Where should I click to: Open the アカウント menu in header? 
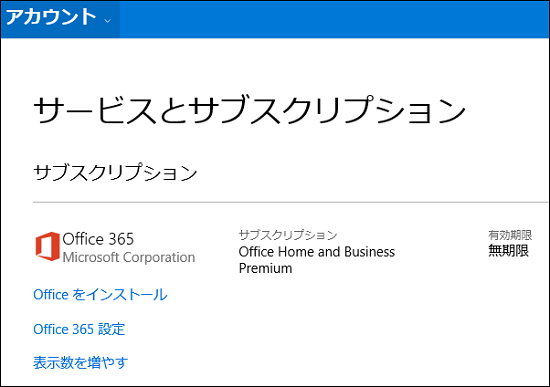[x=60, y=19]
